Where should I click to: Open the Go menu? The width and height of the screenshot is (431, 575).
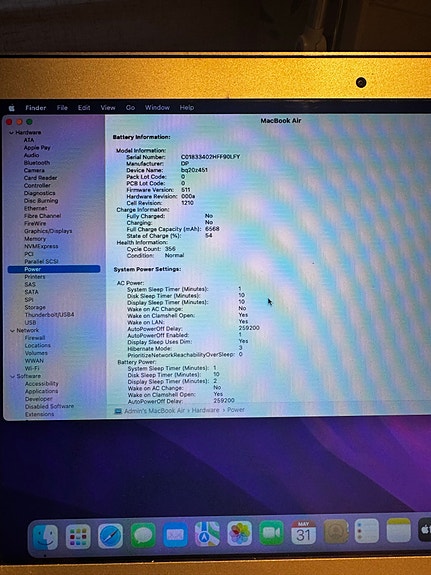click(130, 107)
